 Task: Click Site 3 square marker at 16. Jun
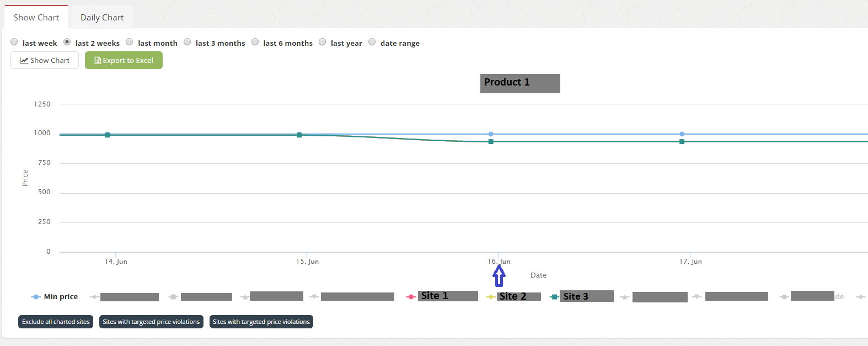(491, 142)
